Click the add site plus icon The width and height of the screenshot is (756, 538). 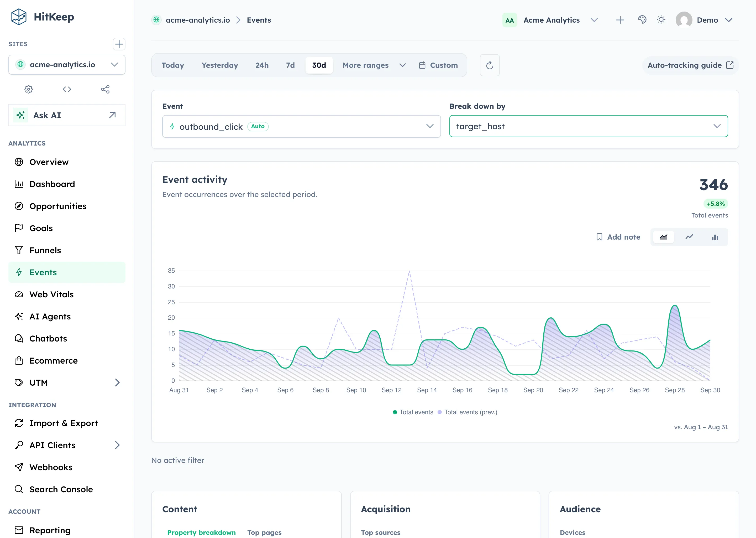click(x=119, y=44)
